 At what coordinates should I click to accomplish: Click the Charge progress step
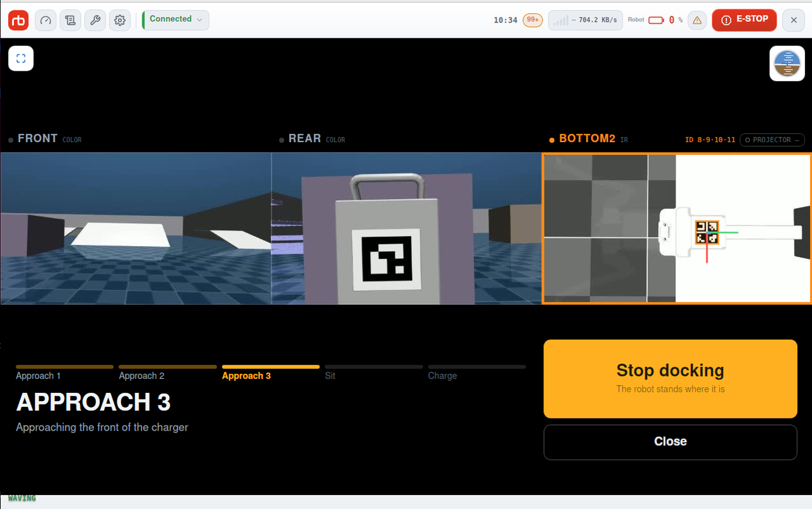[x=477, y=373]
